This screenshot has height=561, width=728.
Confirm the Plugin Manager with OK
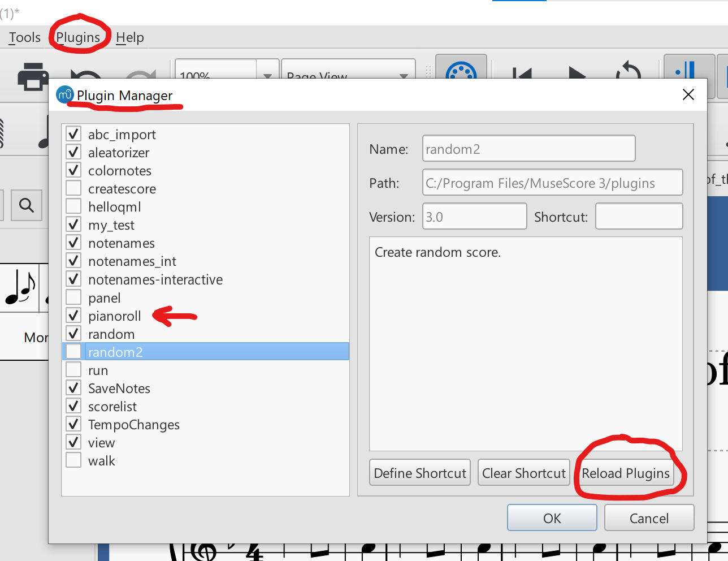[x=552, y=518]
